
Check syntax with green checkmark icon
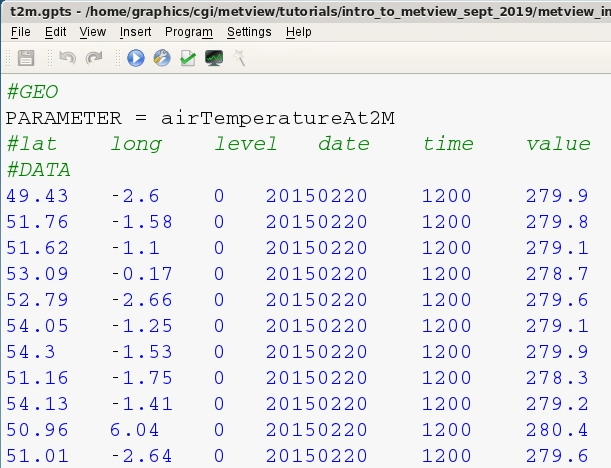[x=188, y=58]
